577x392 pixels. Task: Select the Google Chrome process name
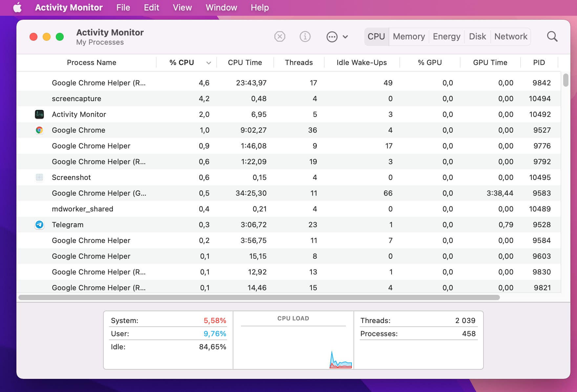pyautogui.click(x=78, y=130)
